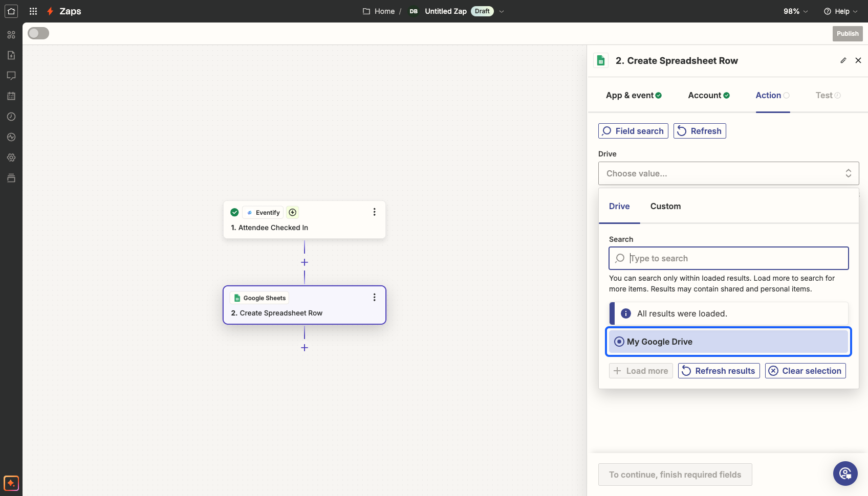
Task: Select the Drive tab in dropdown
Action: (619, 206)
